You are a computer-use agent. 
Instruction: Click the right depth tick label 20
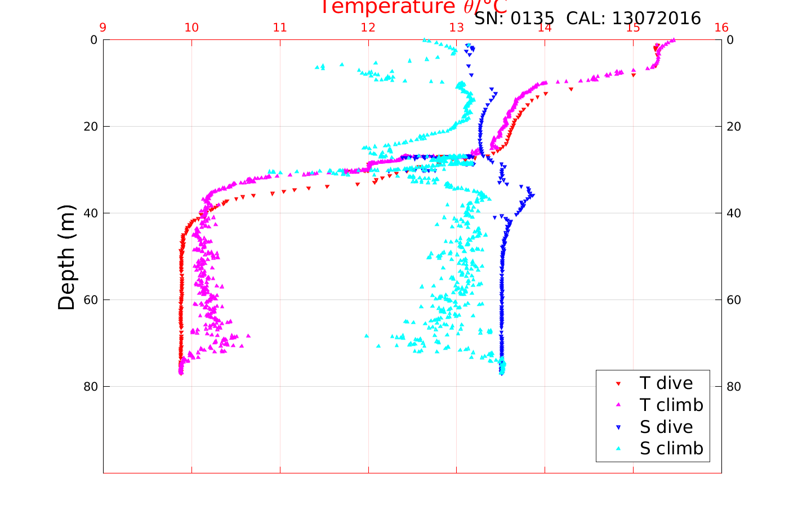(x=734, y=127)
